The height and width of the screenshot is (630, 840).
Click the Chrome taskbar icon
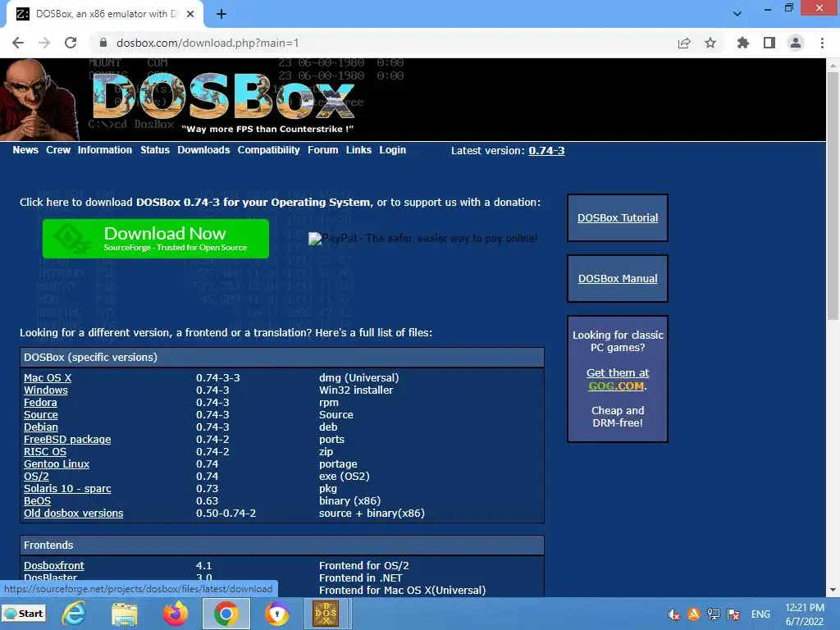(x=226, y=614)
